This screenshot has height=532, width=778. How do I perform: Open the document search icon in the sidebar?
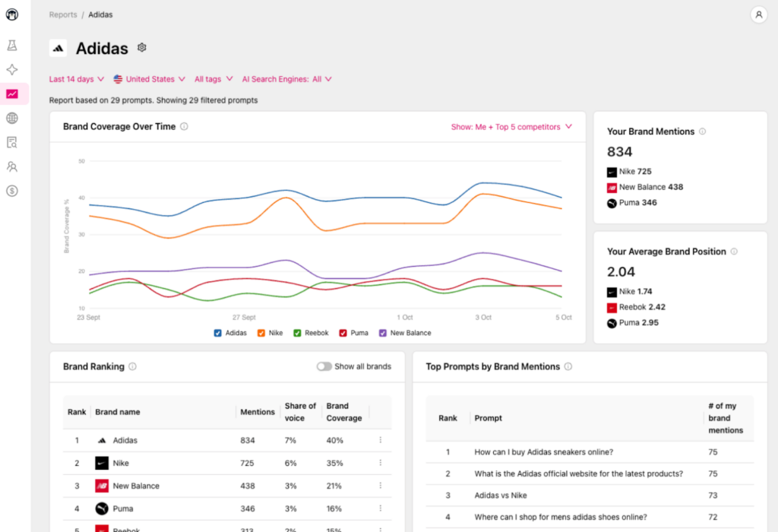point(11,142)
